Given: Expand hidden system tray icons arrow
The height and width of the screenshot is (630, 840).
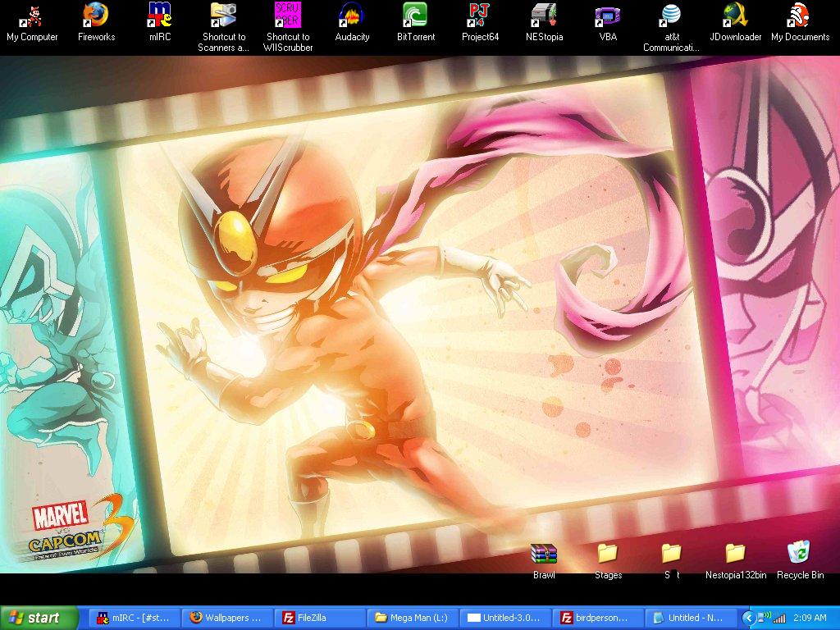Looking at the screenshot, I should point(747,619).
